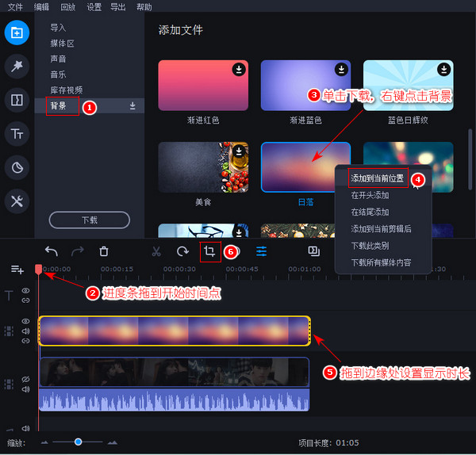This screenshot has width=476, height=455.
Task: Select 媒体区 in the side list
Action: pyautogui.click(x=62, y=44)
